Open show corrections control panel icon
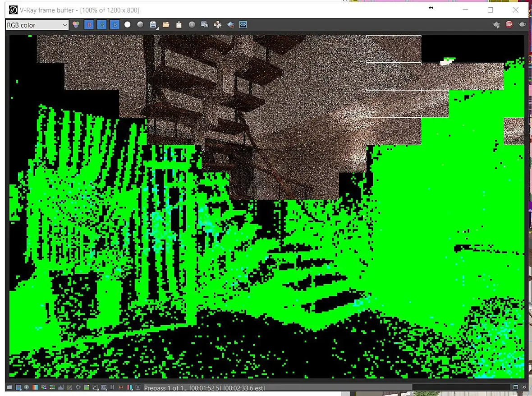This screenshot has height=396, width=532. click(x=9, y=387)
